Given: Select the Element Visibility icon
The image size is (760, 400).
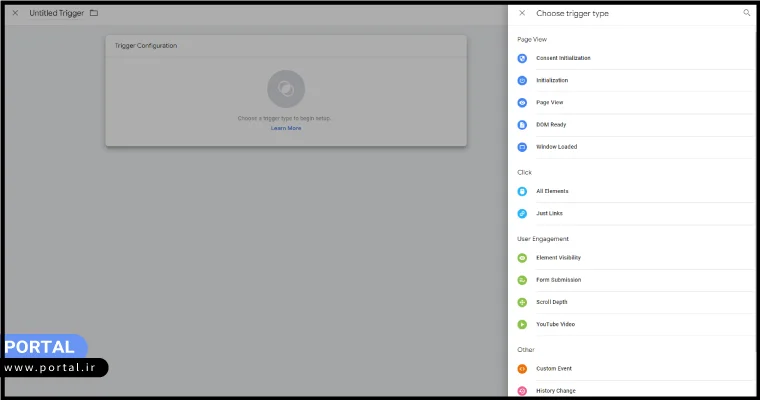Looking at the screenshot, I should click(x=522, y=258).
